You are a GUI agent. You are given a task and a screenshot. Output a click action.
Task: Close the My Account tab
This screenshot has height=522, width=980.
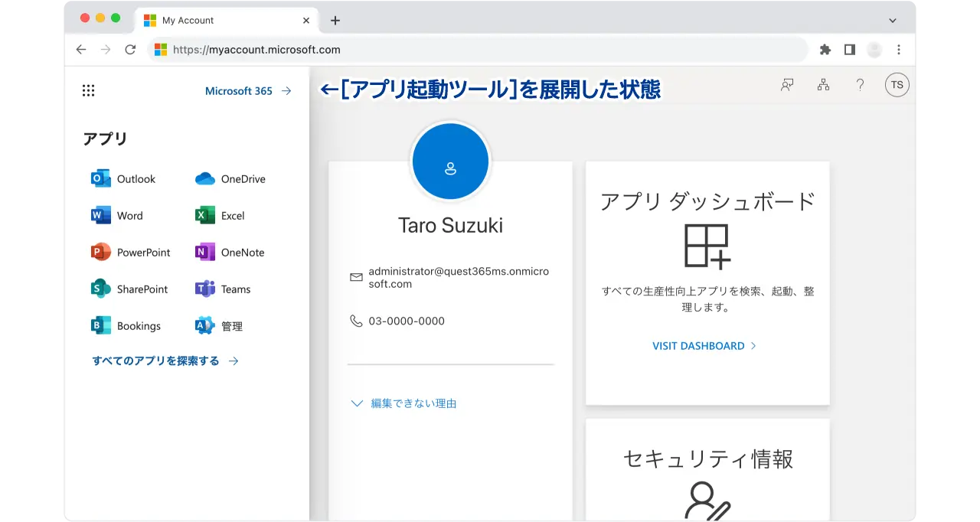click(x=306, y=21)
